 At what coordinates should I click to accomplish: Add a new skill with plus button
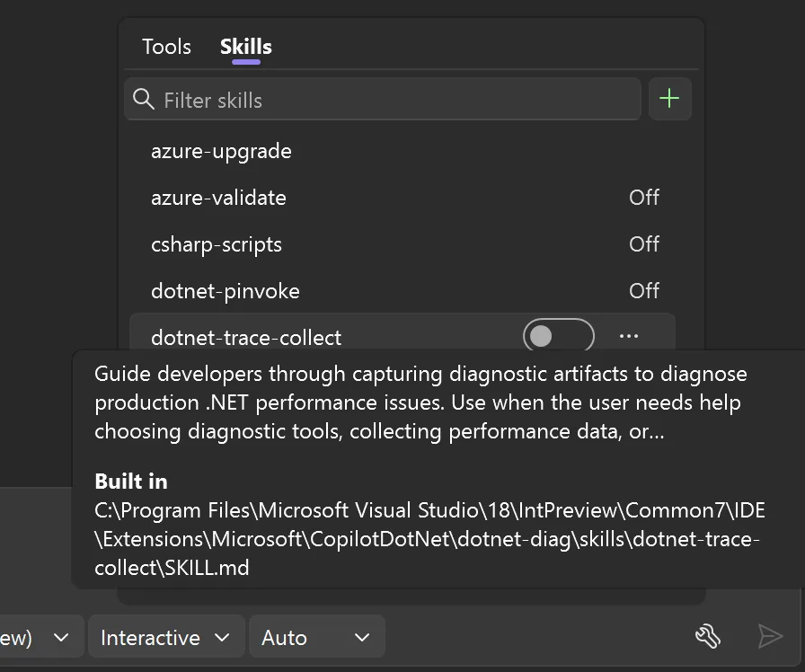point(669,99)
